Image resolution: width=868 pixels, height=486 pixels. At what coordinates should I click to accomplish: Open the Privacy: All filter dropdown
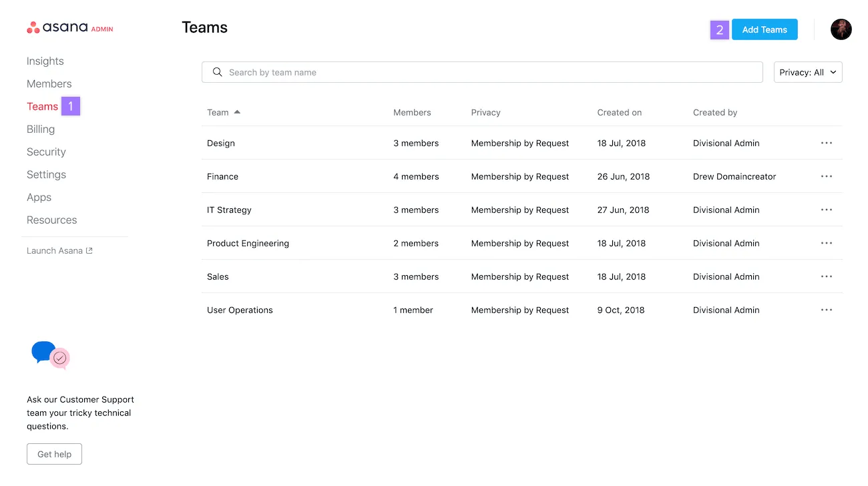click(x=808, y=71)
